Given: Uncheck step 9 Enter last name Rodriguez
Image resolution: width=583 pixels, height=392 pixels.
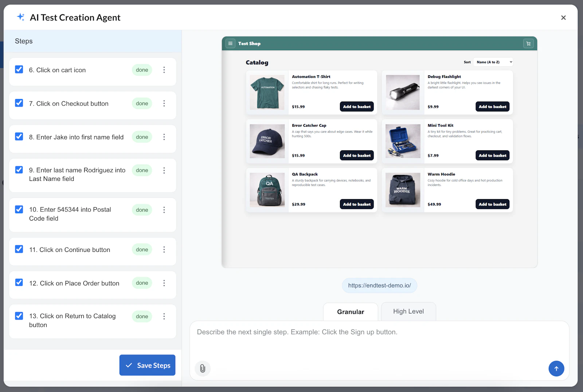Looking at the screenshot, I should click(19, 170).
